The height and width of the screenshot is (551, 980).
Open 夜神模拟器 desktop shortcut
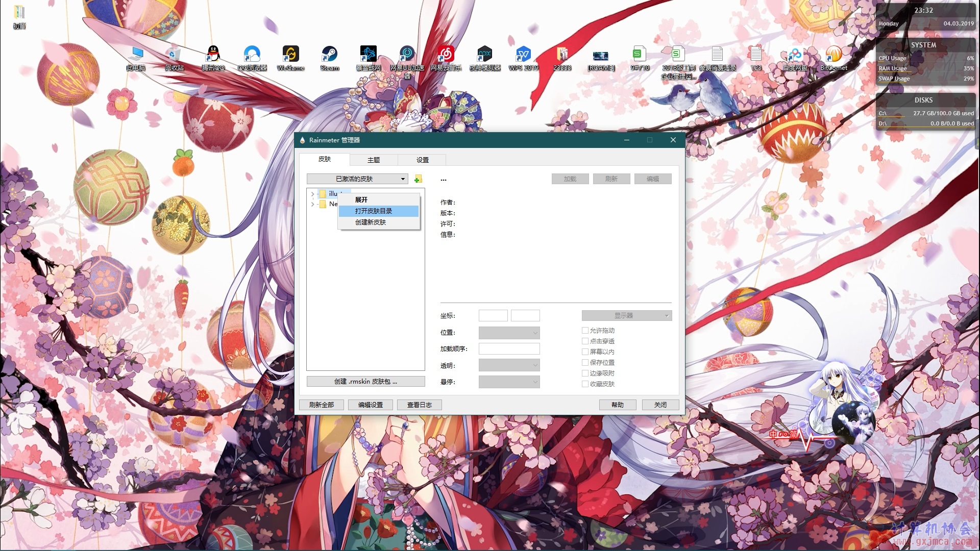pos(485,58)
